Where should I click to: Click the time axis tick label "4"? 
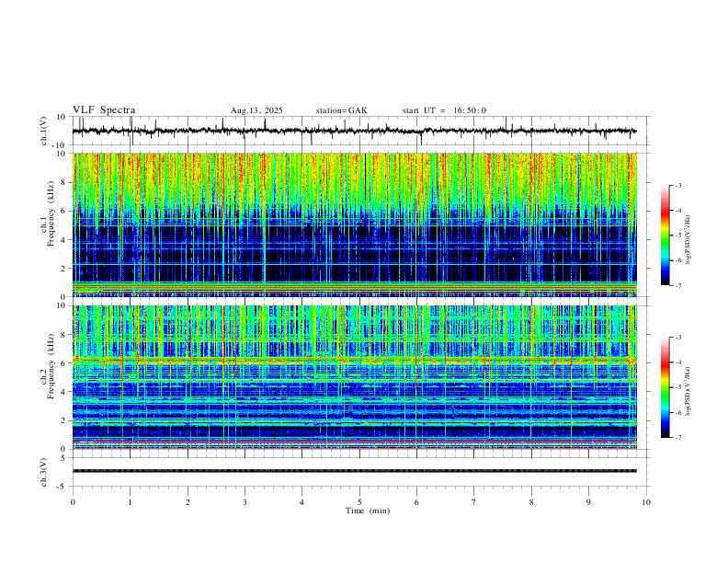click(x=301, y=502)
